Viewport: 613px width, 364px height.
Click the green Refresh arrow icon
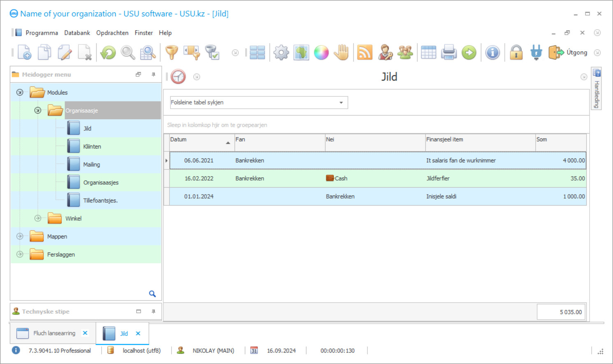(x=108, y=53)
